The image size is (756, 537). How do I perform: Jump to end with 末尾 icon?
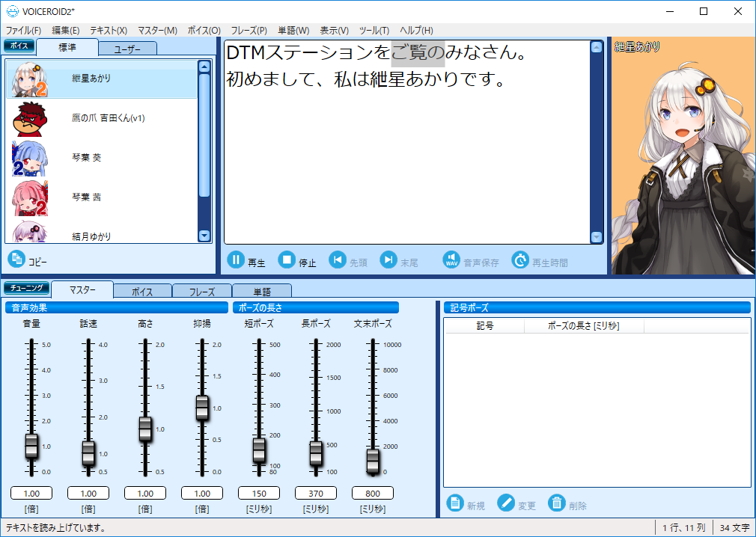tap(388, 260)
